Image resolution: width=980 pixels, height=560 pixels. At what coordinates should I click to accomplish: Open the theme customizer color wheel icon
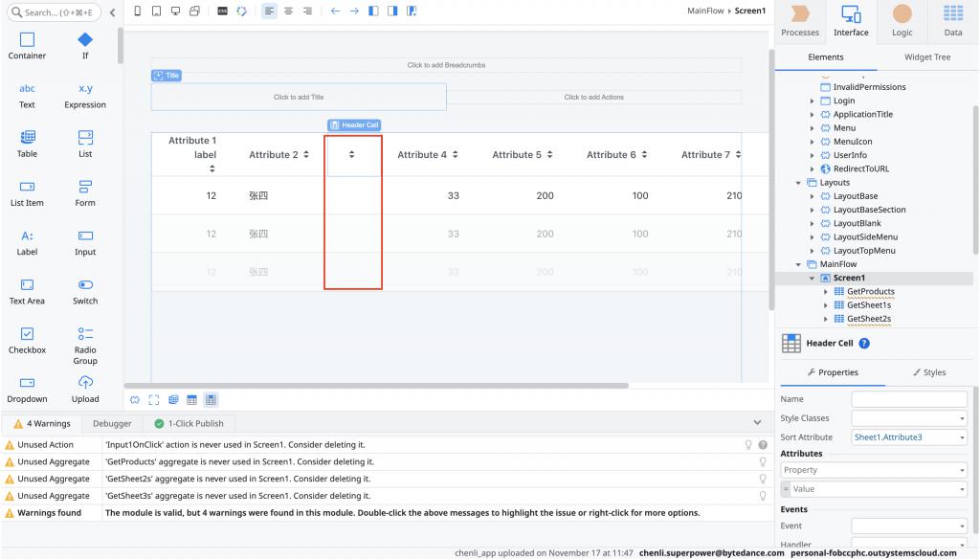[242, 11]
